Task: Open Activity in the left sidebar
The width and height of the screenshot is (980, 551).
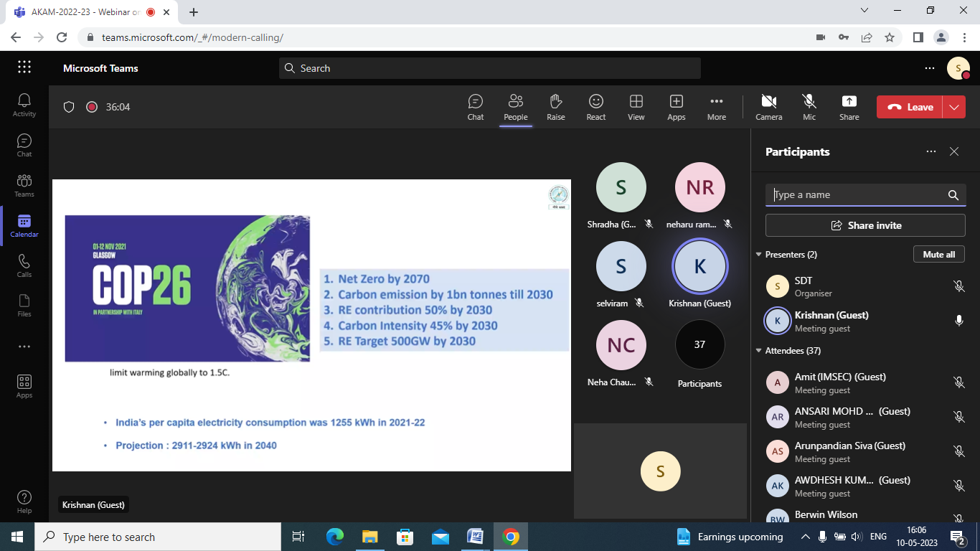Action: (x=24, y=105)
